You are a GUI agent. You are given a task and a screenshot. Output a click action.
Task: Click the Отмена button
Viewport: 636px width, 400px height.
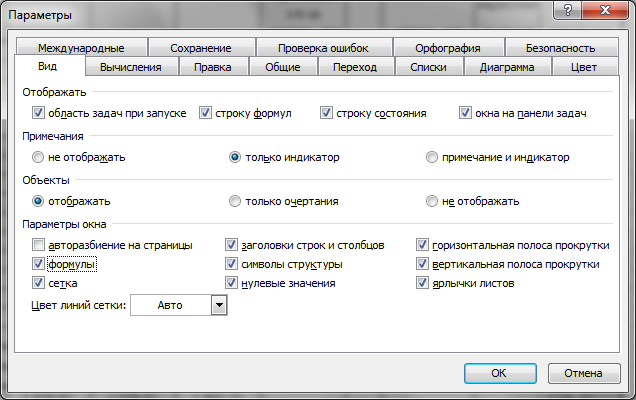(x=582, y=373)
